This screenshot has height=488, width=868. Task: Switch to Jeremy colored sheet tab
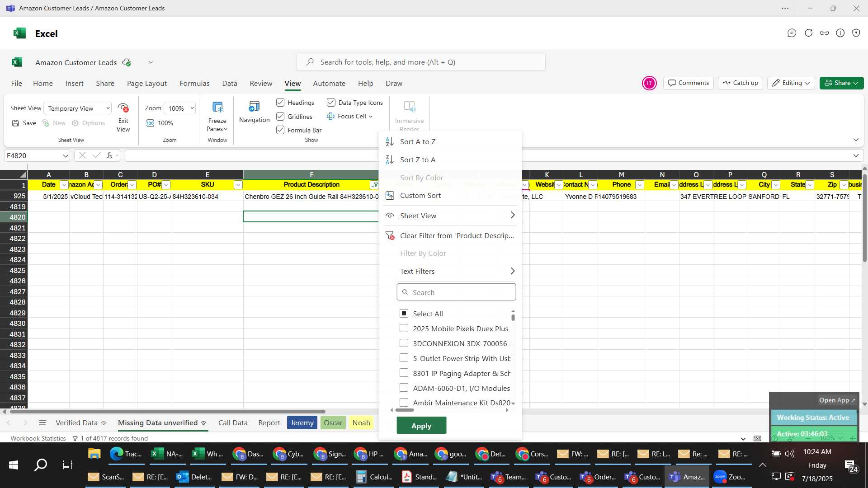click(302, 422)
